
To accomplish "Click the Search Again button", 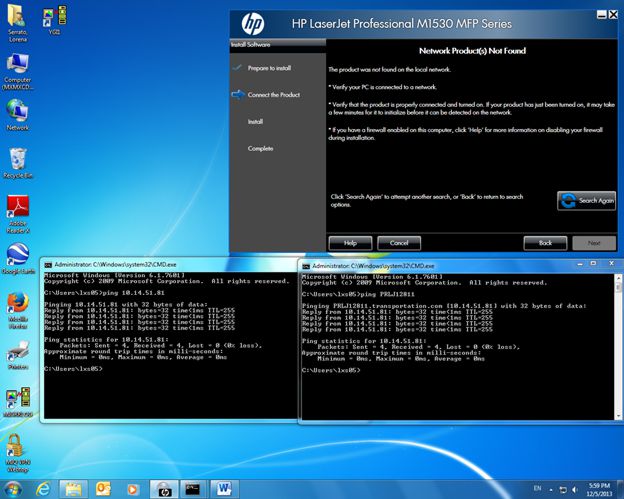I will [586, 200].
